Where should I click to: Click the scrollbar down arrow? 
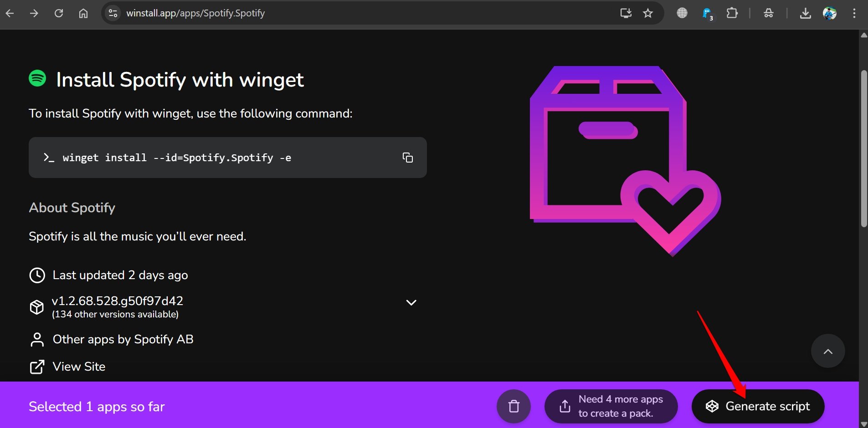(x=864, y=424)
